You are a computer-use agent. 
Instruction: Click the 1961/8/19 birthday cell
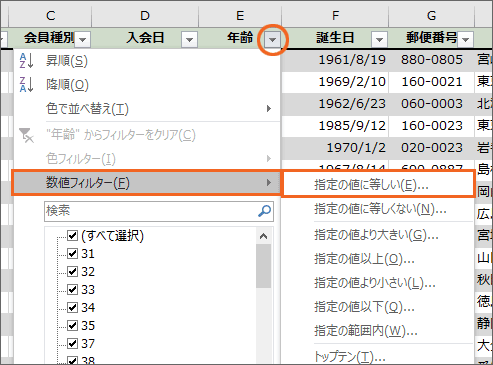(x=335, y=60)
